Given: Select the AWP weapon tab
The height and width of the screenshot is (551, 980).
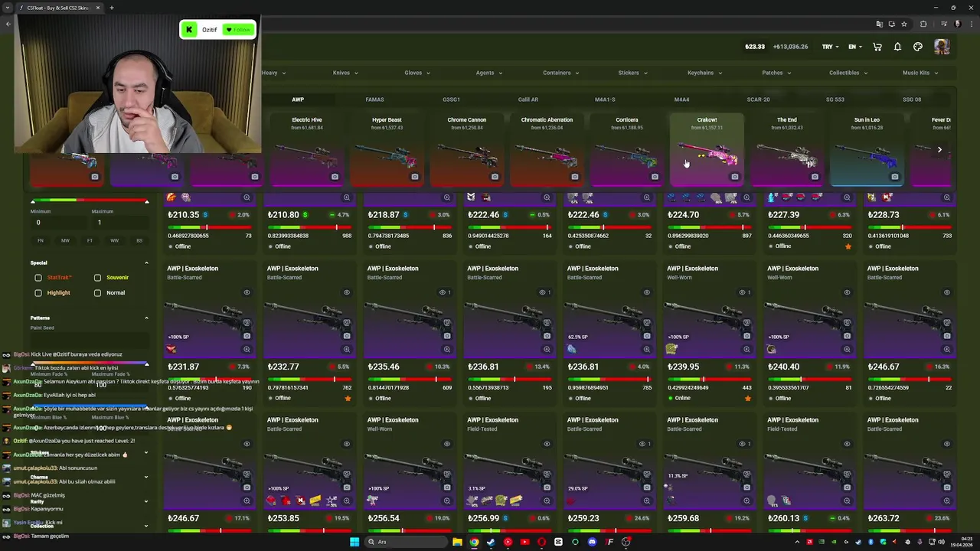Looking at the screenshot, I should coord(298,99).
